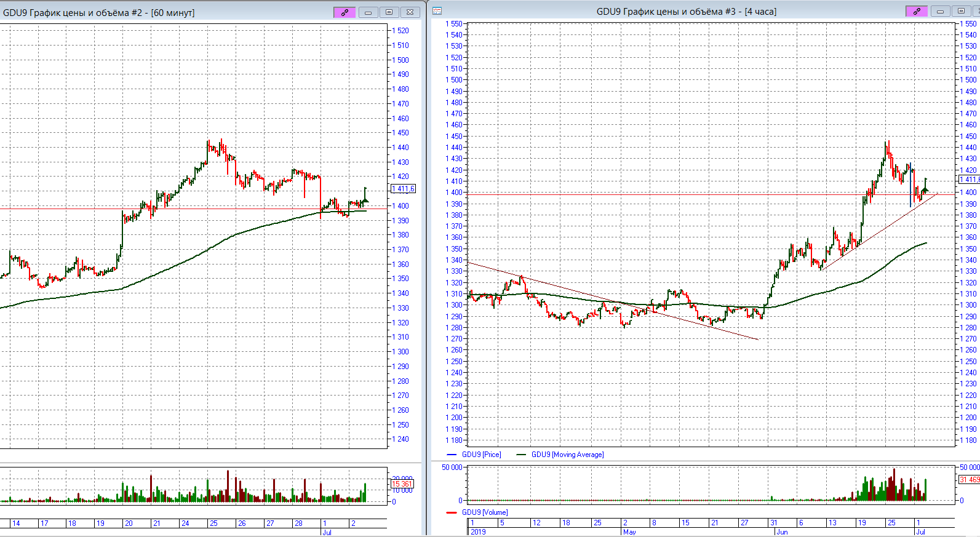Maximize the 60-minute GDU9 chart window

click(389, 12)
